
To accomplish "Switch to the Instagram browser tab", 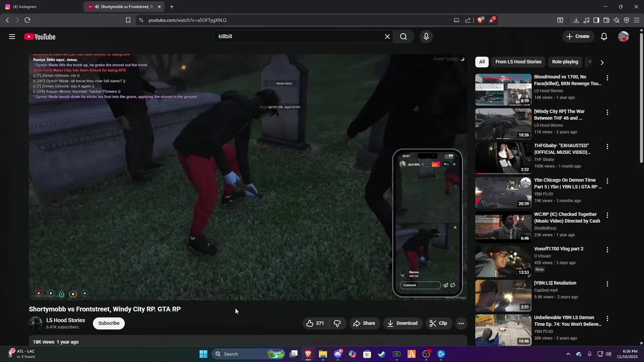I will [40, 7].
